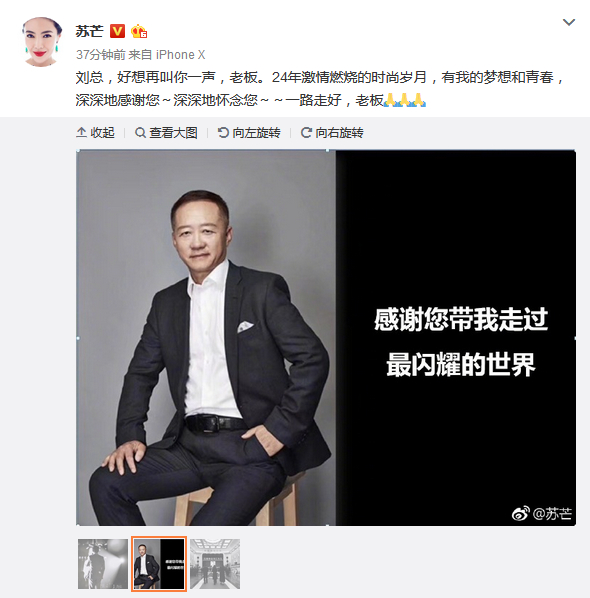Rotate image using 向左旋转
This screenshot has height=598, width=590.
coord(249,133)
